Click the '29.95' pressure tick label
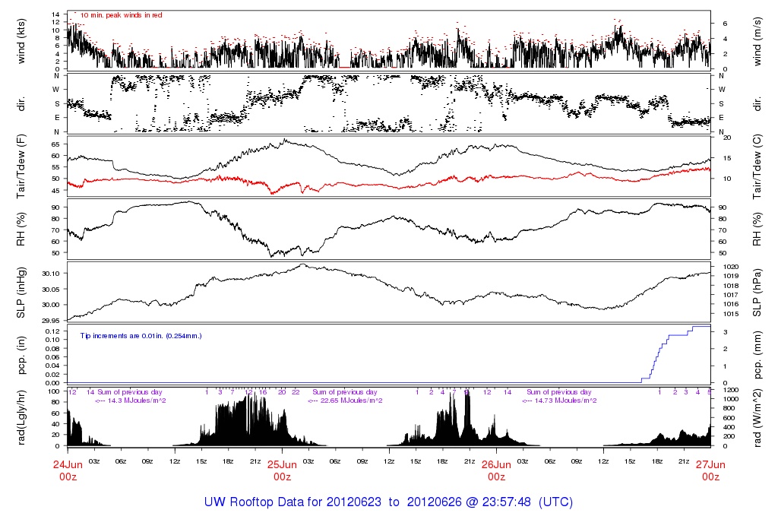778x532 pixels. [x=51, y=321]
